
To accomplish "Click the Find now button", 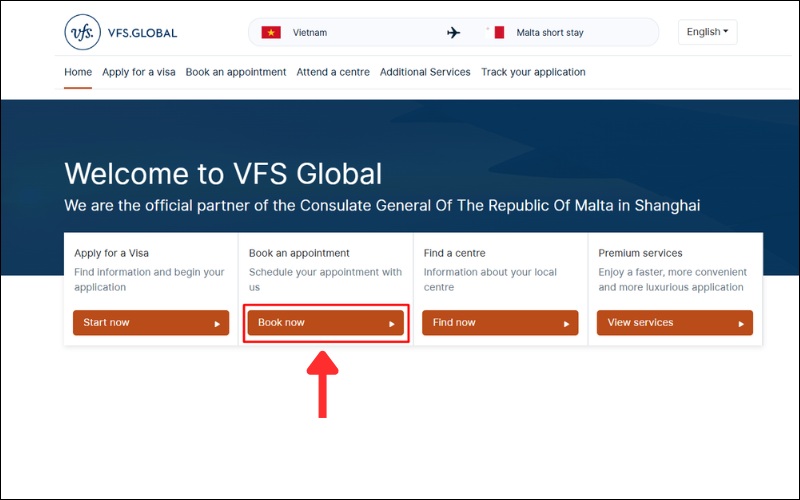I will tap(500, 322).
